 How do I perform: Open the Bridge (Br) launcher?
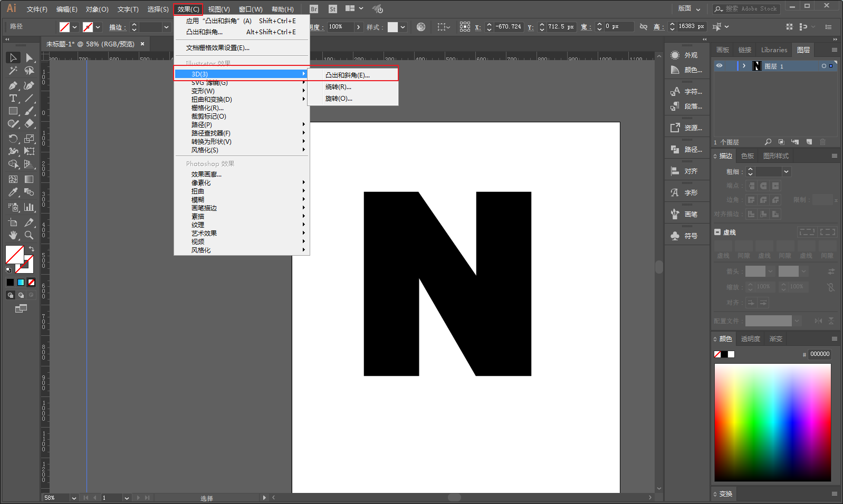(x=314, y=9)
